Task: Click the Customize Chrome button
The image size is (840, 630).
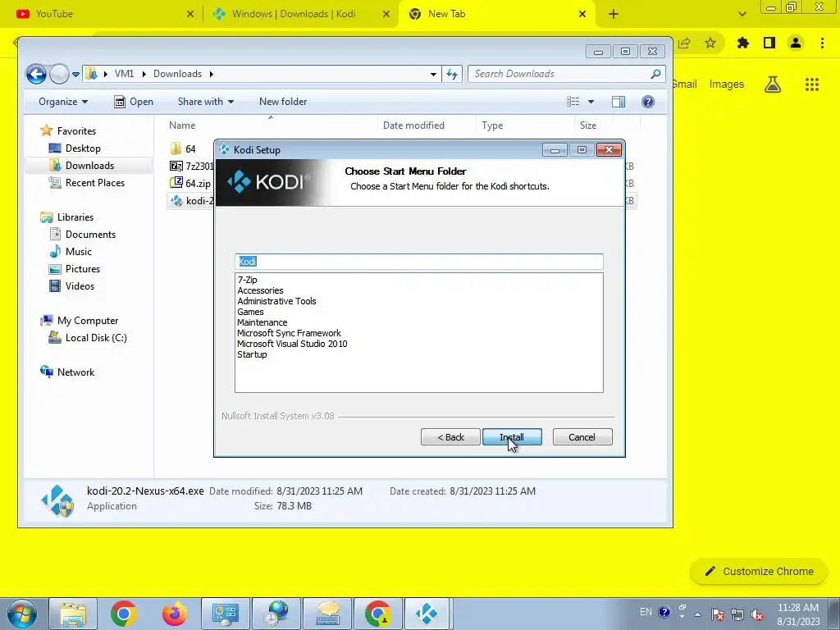Action: (x=760, y=571)
